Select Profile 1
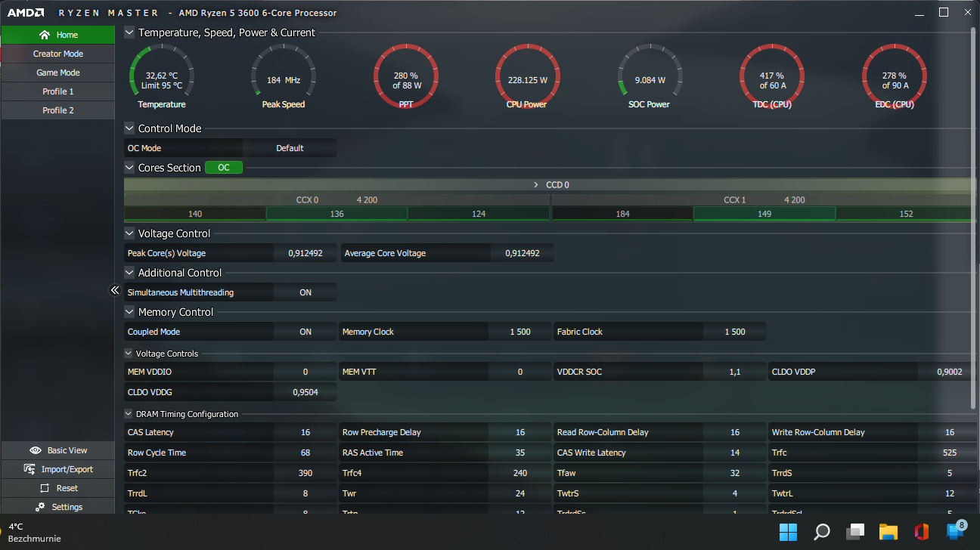The image size is (980, 550). (57, 91)
